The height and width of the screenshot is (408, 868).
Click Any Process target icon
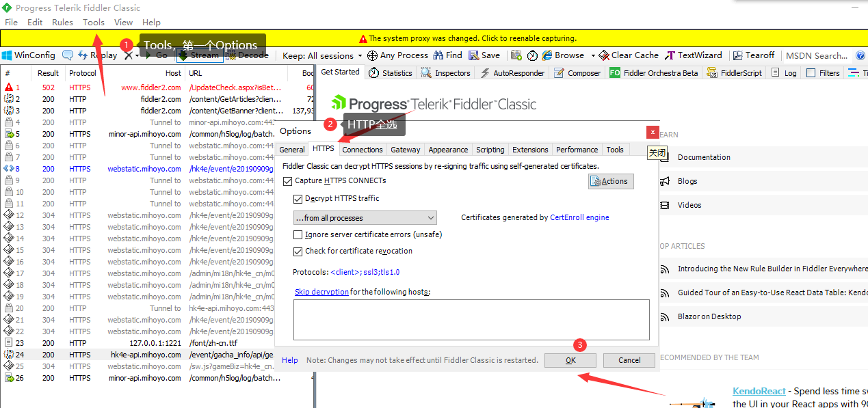372,55
